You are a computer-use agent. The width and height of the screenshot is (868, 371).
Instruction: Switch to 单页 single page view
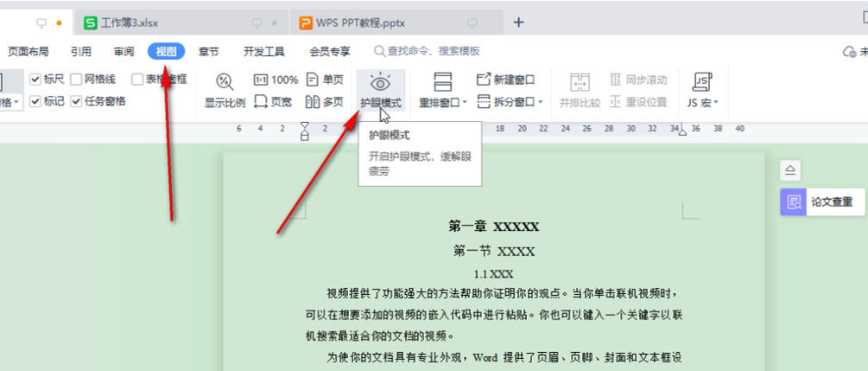pos(325,80)
